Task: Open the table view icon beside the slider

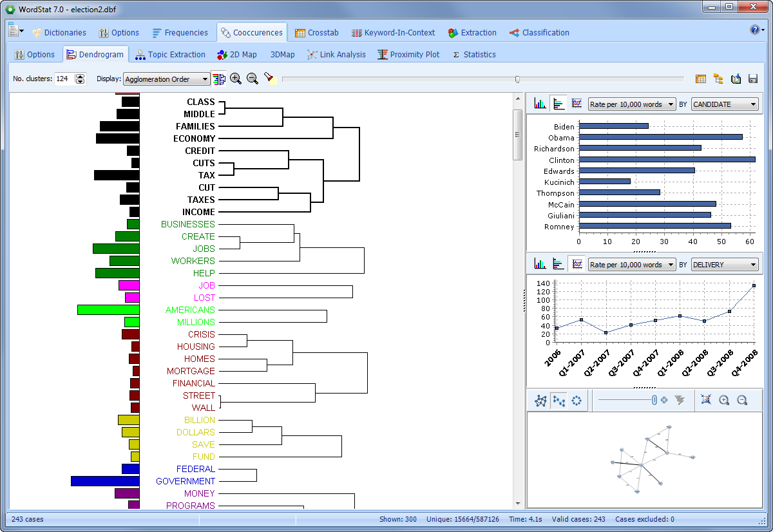Action: tap(701, 79)
